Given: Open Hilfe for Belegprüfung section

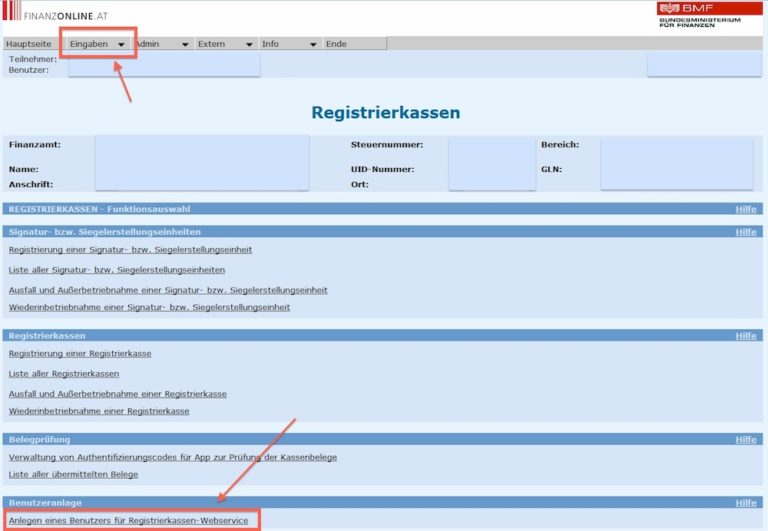Looking at the screenshot, I should coord(746,439).
